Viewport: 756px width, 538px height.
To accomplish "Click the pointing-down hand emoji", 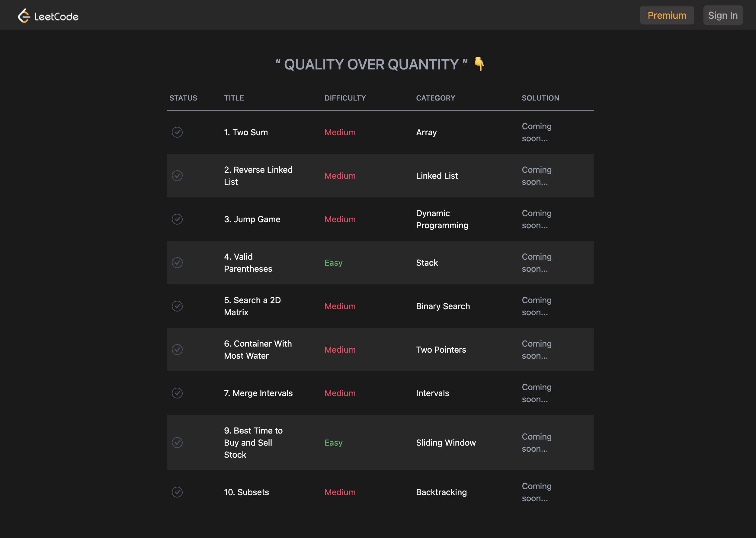I will pos(479,64).
